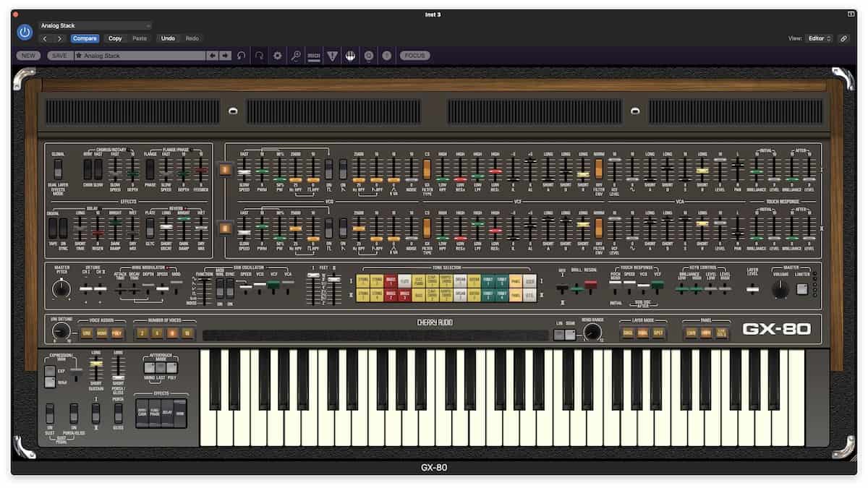Toggle the Master Limiter button
Viewport: 868px width, 488px height.
(801, 289)
